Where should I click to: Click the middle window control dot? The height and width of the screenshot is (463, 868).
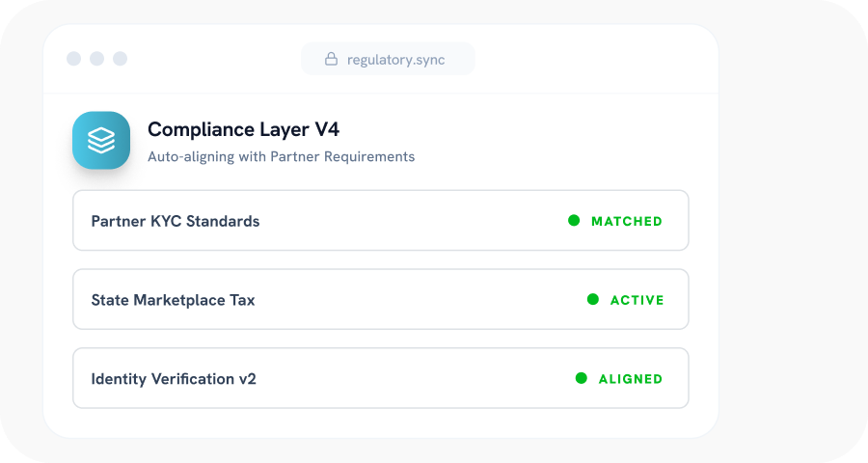point(97,59)
